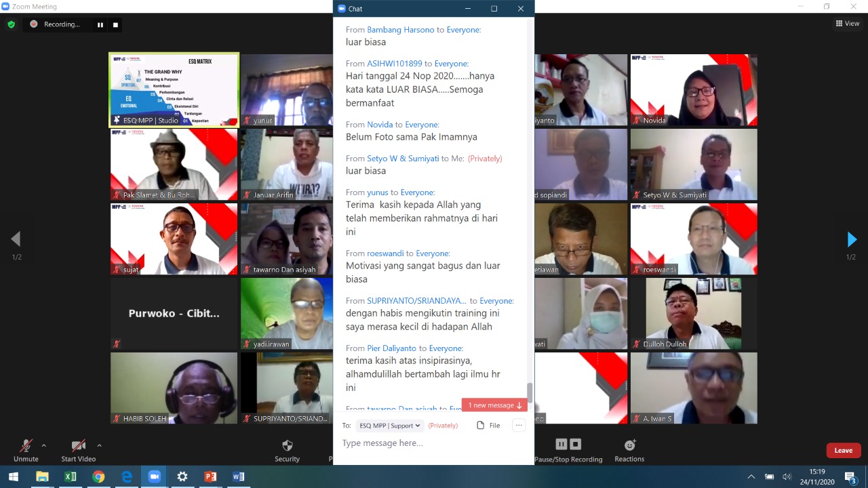868x488 pixels.
Task: Attach a File in chat
Action: (488, 426)
